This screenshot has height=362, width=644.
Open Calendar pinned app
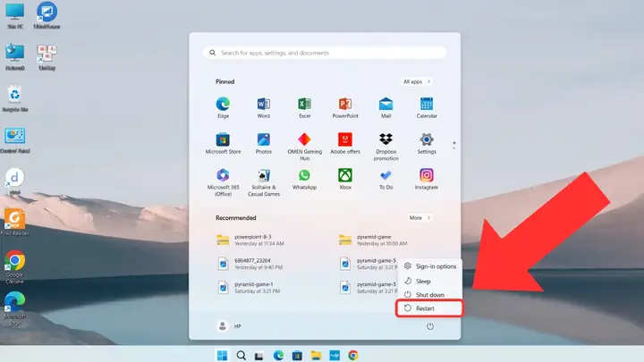coord(427,108)
